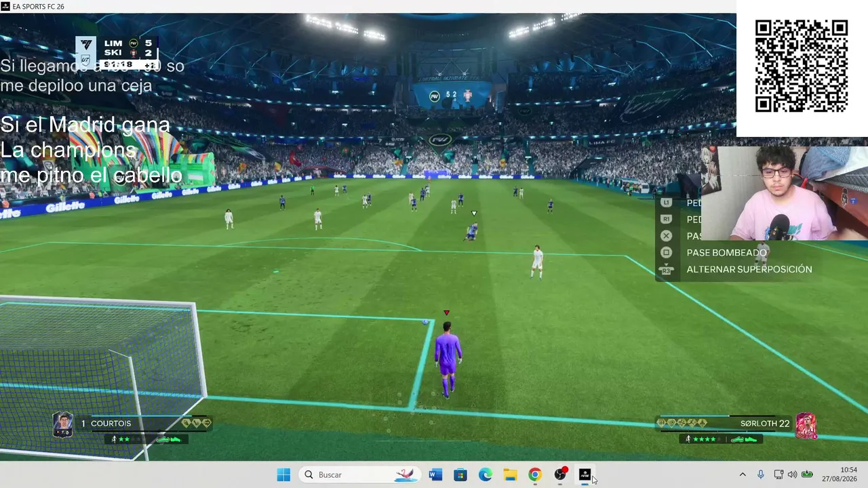Click the red marker above the goalkeeper
The width and height of the screenshot is (868, 488).
(x=446, y=312)
